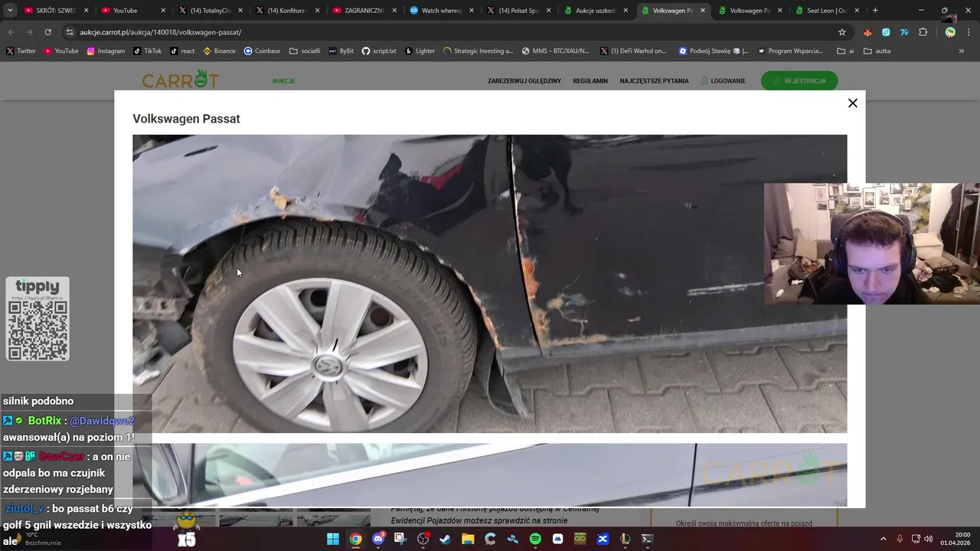Screen dimensions: 980x551
Task: Open the REGULAMIN page
Action: [590, 81]
